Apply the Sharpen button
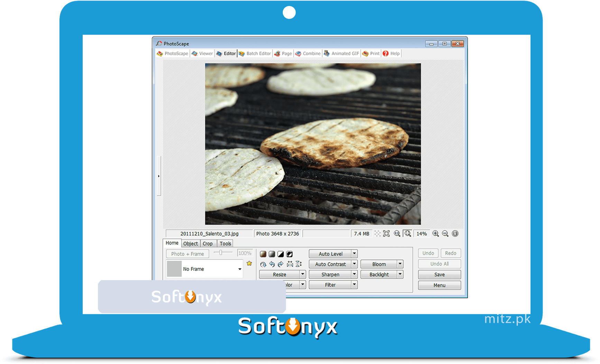This screenshot has width=600, height=364. pos(330,275)
